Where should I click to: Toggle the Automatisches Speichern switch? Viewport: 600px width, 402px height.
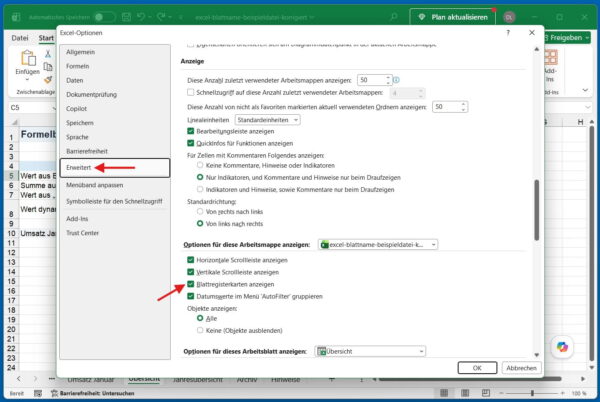click(x=104, y=17)
